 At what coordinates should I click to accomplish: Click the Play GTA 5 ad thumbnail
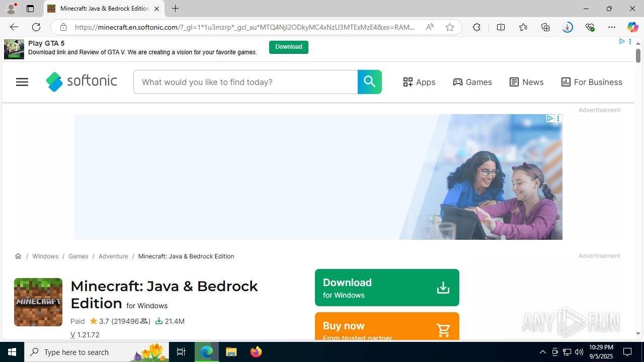14,49
